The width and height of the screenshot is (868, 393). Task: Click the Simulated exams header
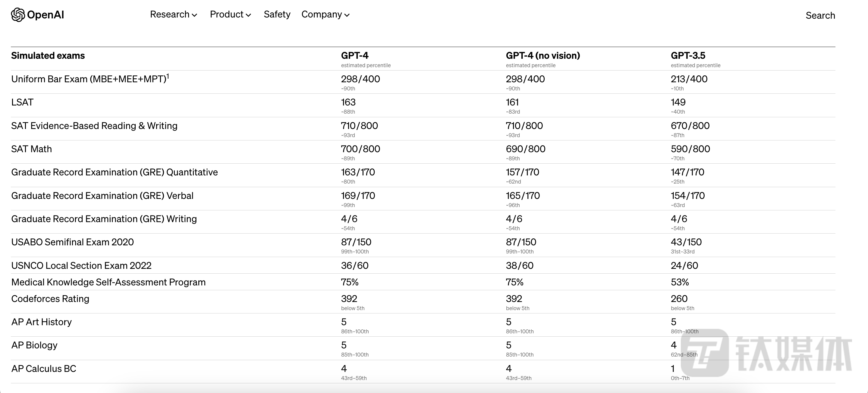tap(48, 56)
